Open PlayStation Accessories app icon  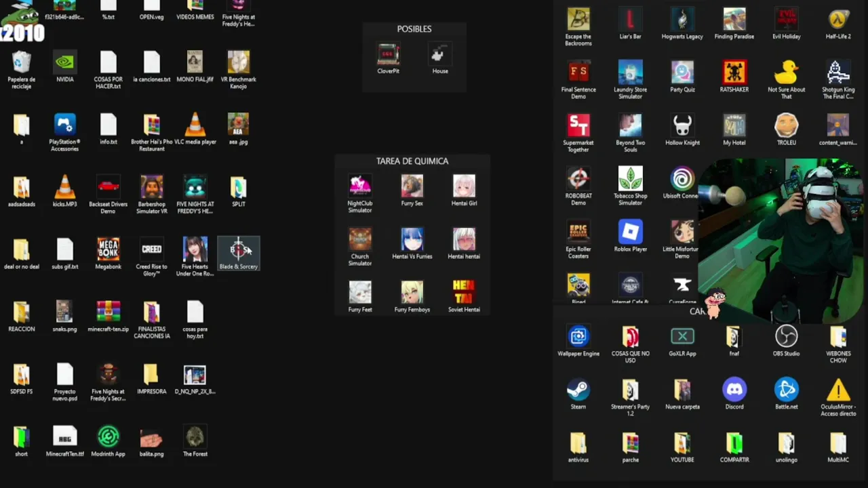(65, 125)
